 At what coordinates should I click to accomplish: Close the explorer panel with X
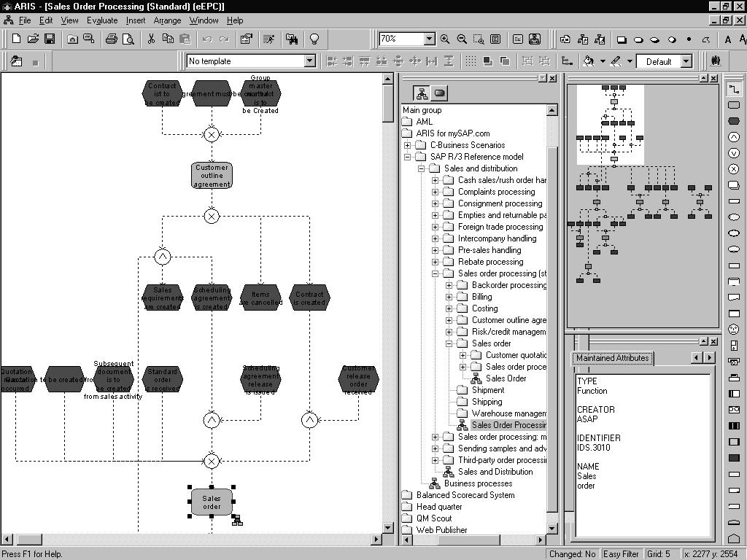(x=552, y=78)
